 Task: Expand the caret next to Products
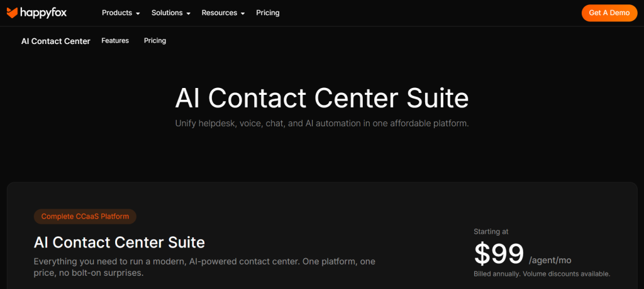138,14
